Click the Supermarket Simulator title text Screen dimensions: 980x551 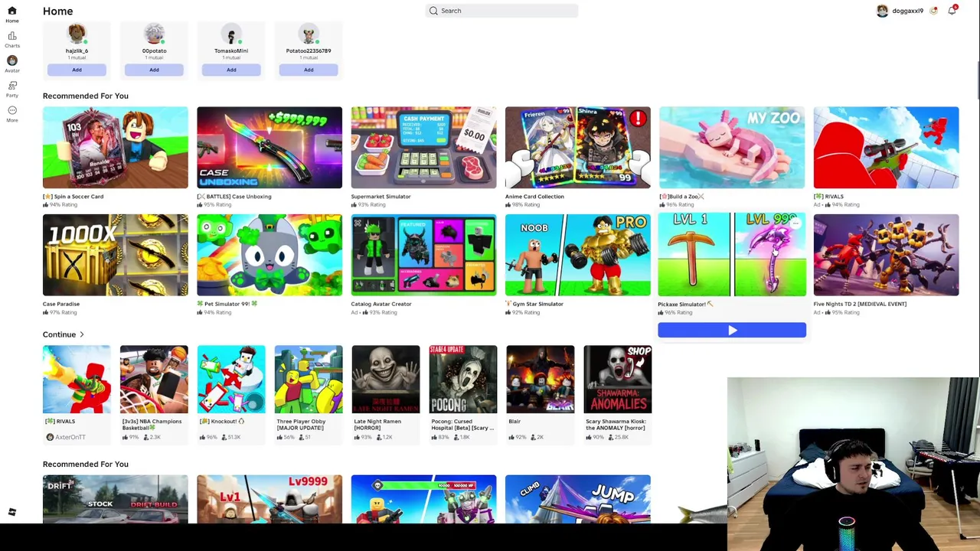point(381,197)
